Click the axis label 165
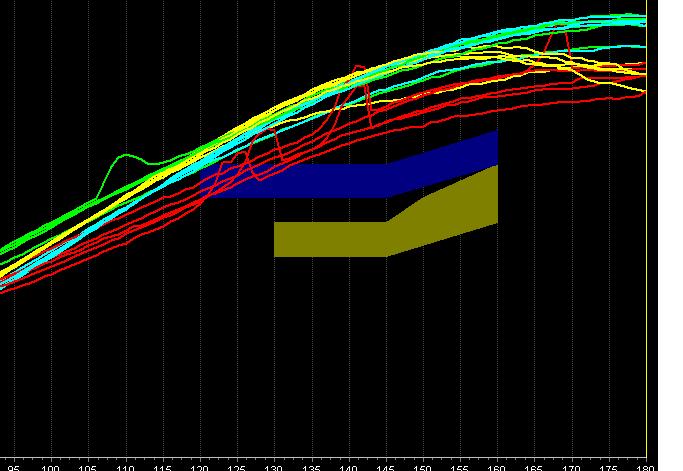Image resolution: width=683 pixels, height=471 pixels. point(534,468)
